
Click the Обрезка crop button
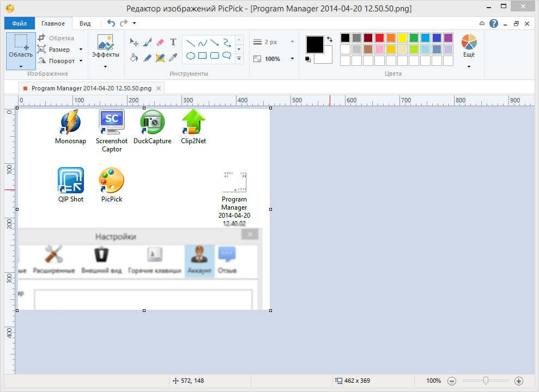[x=56, y=38]
